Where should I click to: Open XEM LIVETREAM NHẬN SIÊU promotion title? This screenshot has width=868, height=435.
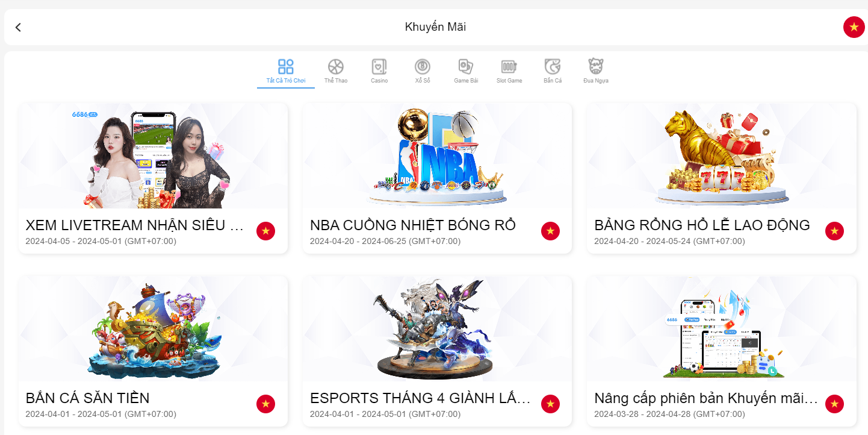(x=135, y=225)
